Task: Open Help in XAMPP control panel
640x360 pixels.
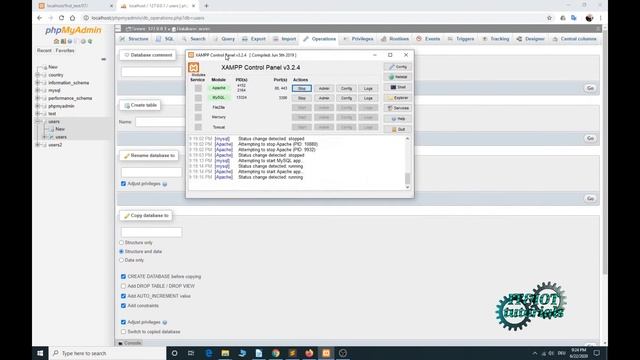Action: point(398,119)
